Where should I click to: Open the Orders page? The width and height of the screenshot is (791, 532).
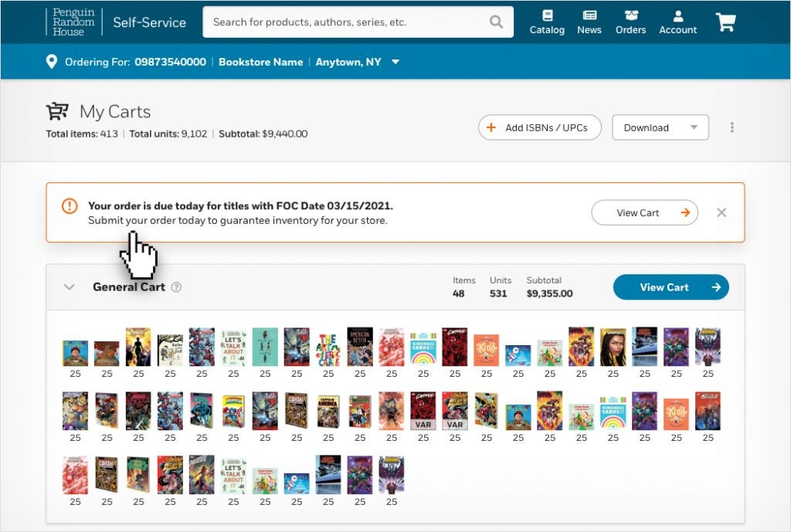coord(630,22)
